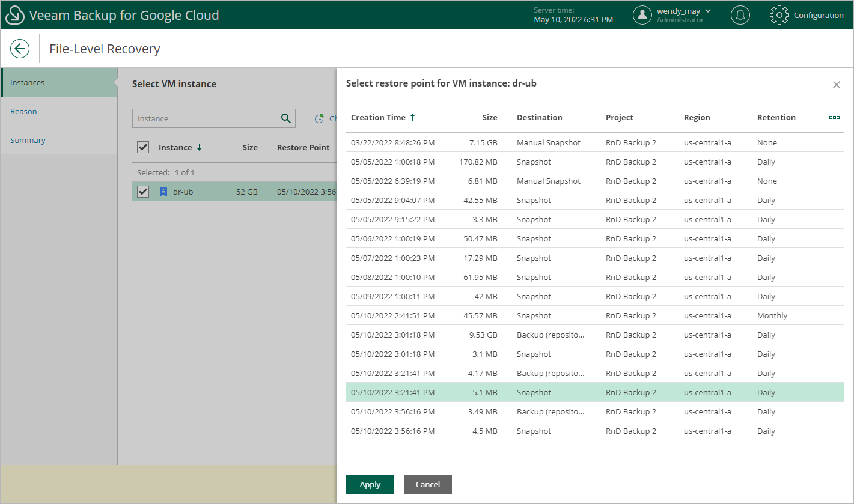This screenshot has width=854, height=504.
Task: Select restore point 05/08/2022 1:00:10 PM
Action: click(595, 277)
